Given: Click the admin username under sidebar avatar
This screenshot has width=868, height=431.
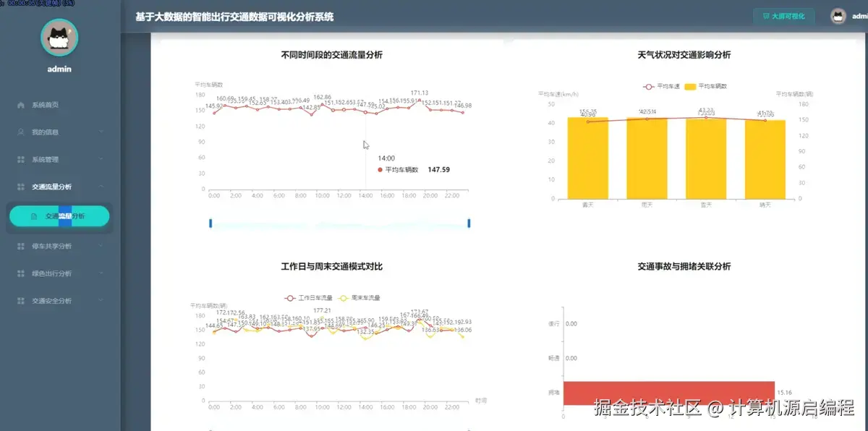Looking at the screenshot, I should tap(59, 69).
